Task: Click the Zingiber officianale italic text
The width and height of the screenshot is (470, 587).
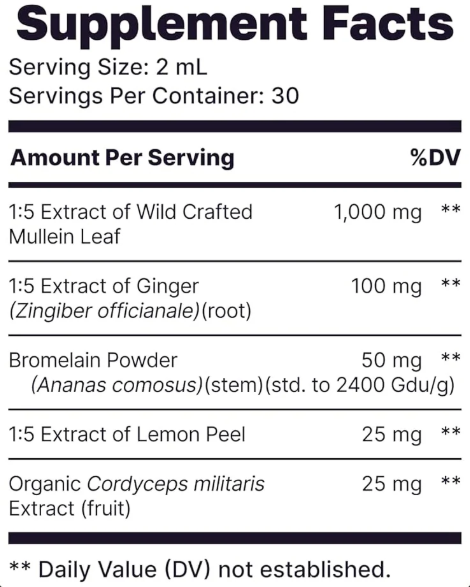Action: [x=104, y=311]
